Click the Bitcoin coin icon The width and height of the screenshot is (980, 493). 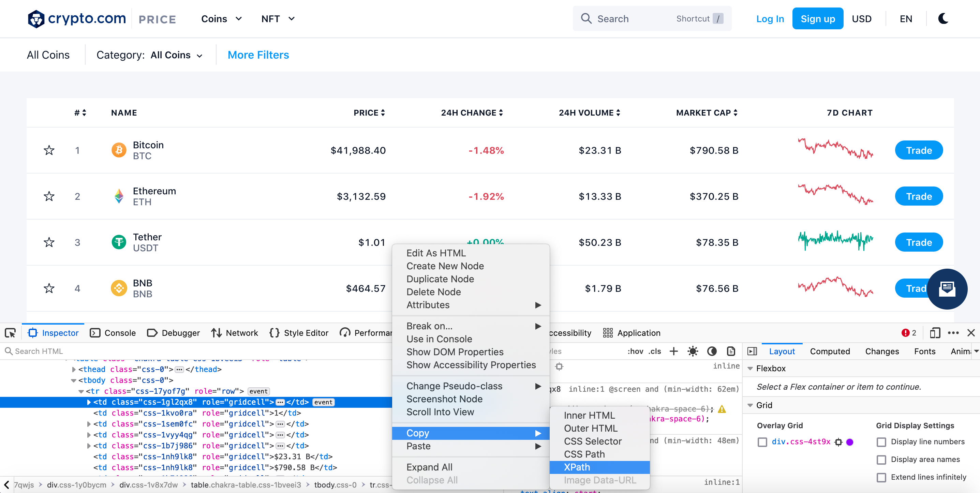(x=119, y=150)
